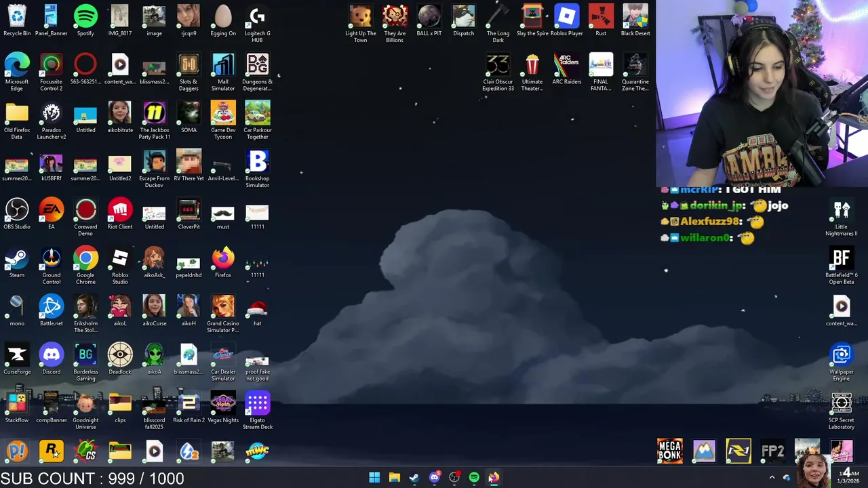
Task: Launch Battle.net from the desktop
Action: click(51, 310)
